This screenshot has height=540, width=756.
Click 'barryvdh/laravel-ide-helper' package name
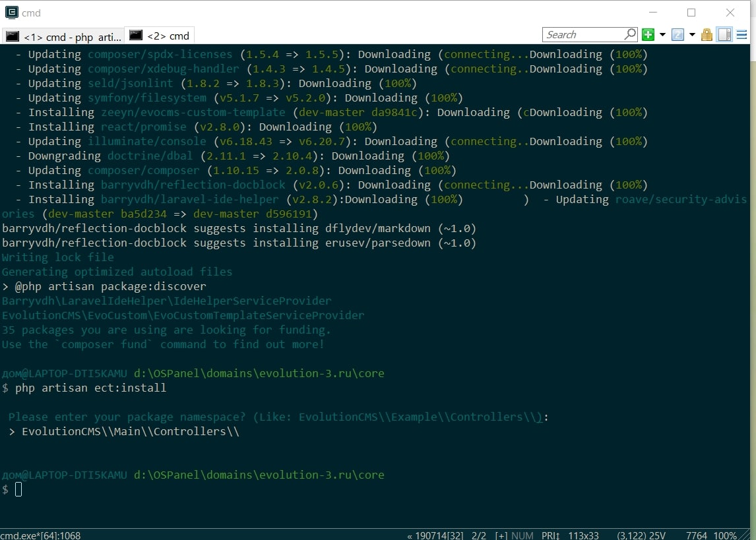[189, 199]
